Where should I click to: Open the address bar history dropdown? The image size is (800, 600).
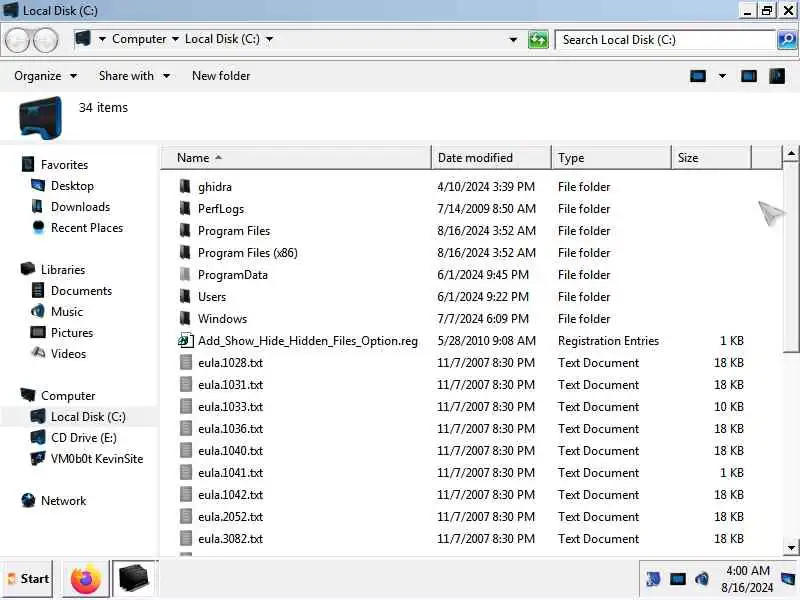point(513,39)
